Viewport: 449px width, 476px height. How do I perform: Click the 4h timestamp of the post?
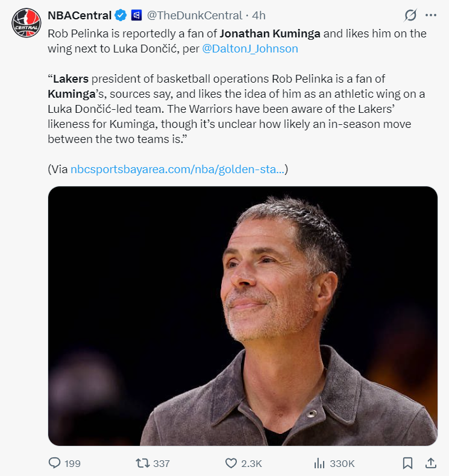coord(259,15)
